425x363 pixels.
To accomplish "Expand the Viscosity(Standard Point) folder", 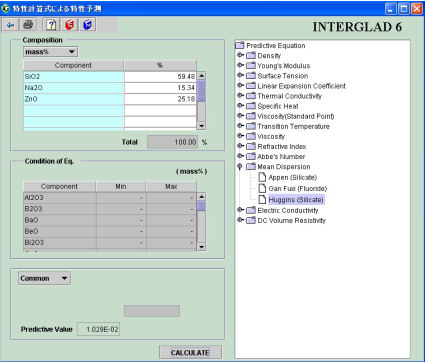I will [x=240, y=116].
